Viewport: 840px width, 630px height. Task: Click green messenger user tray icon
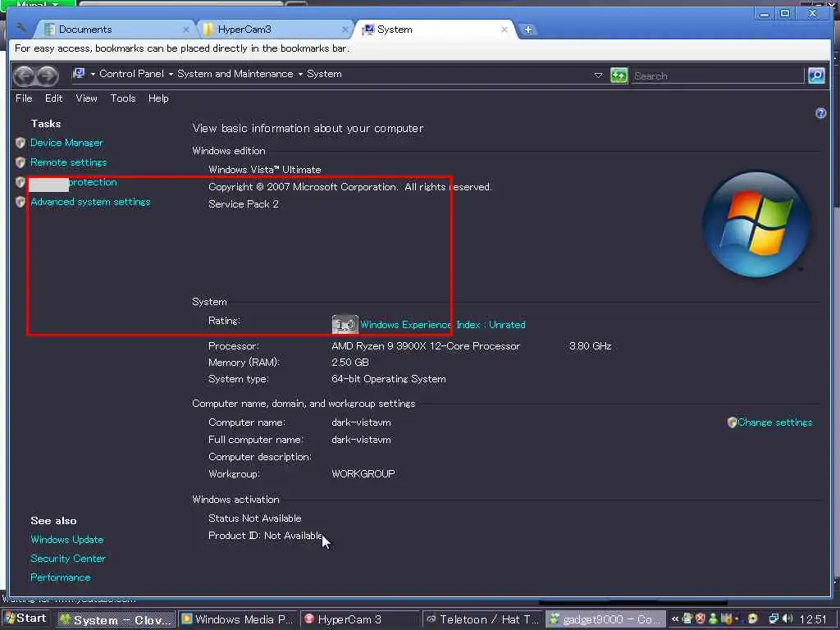pos(713,619)
